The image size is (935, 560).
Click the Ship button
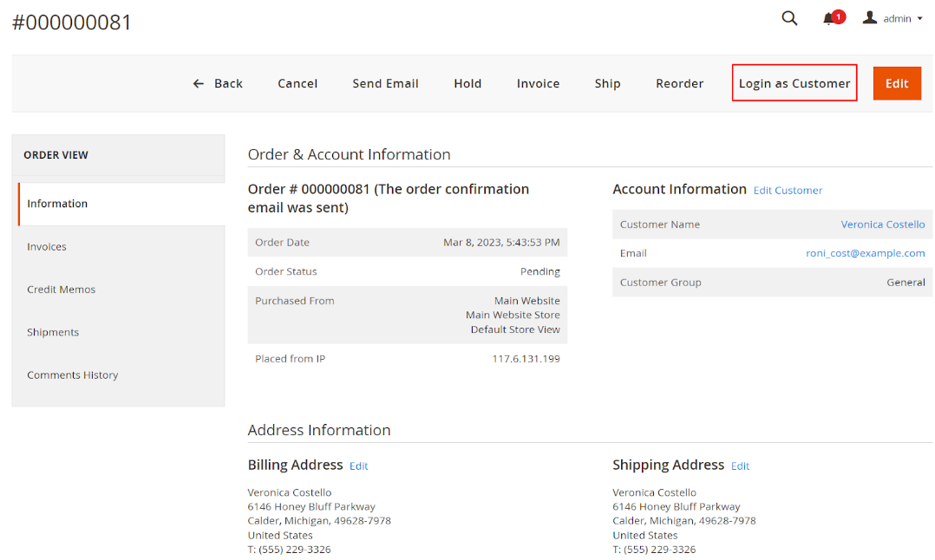point(607,83)
